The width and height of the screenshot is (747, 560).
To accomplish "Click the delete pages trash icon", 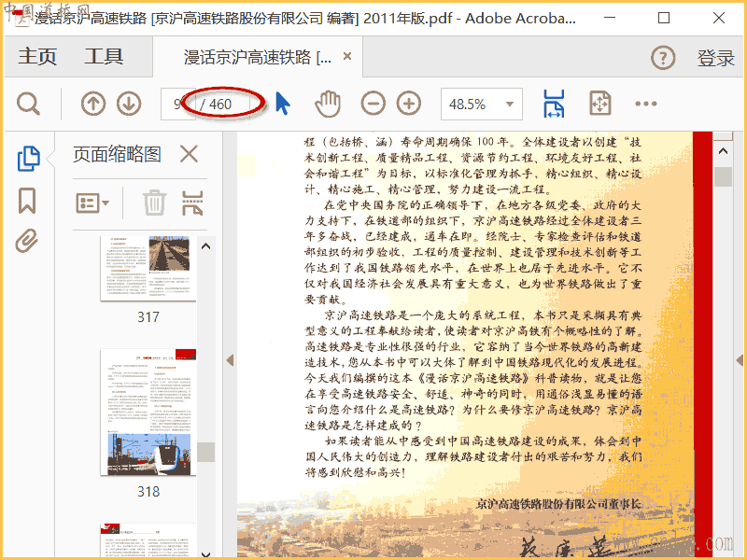I will pyautogui.click(x=154, y=203).
